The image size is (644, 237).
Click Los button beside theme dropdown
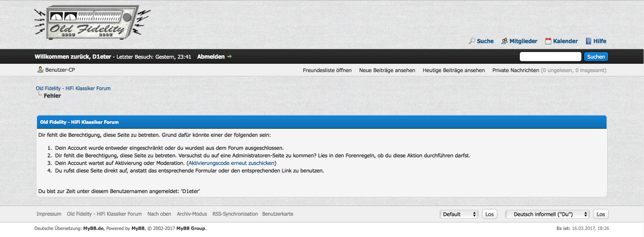(490, 214)
